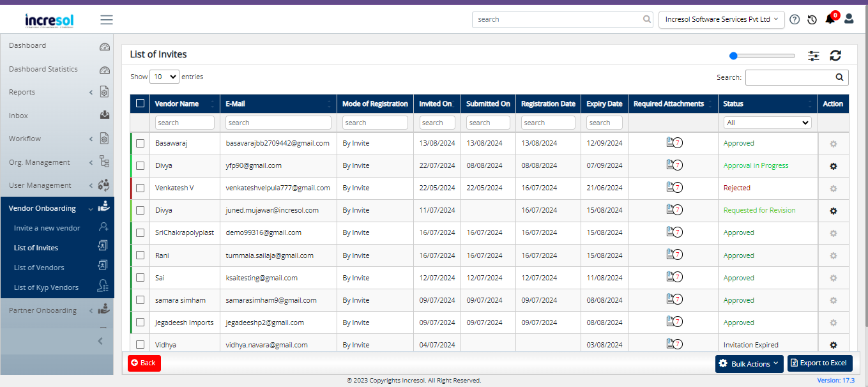This screenshot has width=868, height=387.
Task: Tick the checkbox for Venkatesh V
Action: [x=141, y=188]
